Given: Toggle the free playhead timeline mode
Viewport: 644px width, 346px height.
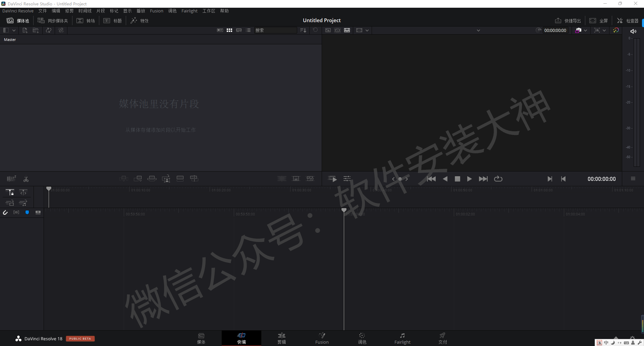Looking at the screenshot, I should [23, 192].
